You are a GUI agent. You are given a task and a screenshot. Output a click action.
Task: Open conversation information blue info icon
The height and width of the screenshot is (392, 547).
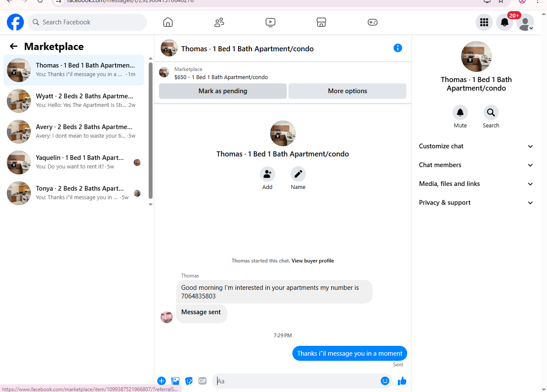click(x=398, y=48)
